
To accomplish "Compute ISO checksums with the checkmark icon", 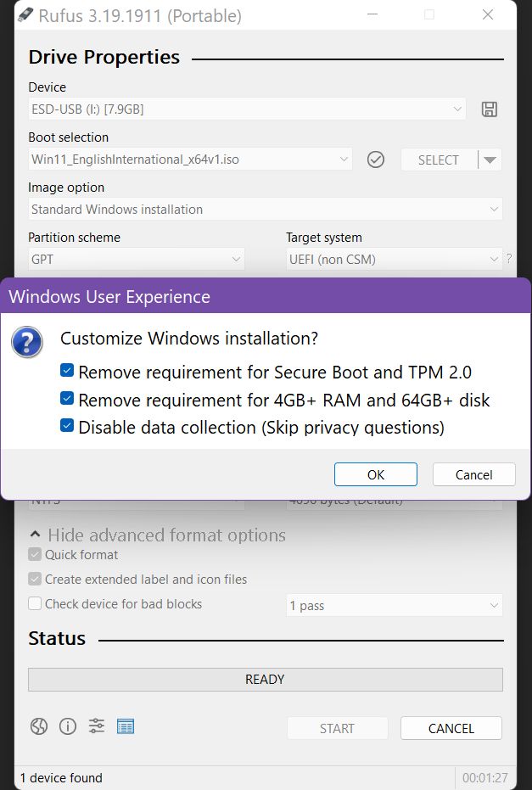I will pyautogui.click(x=376, y=160).
